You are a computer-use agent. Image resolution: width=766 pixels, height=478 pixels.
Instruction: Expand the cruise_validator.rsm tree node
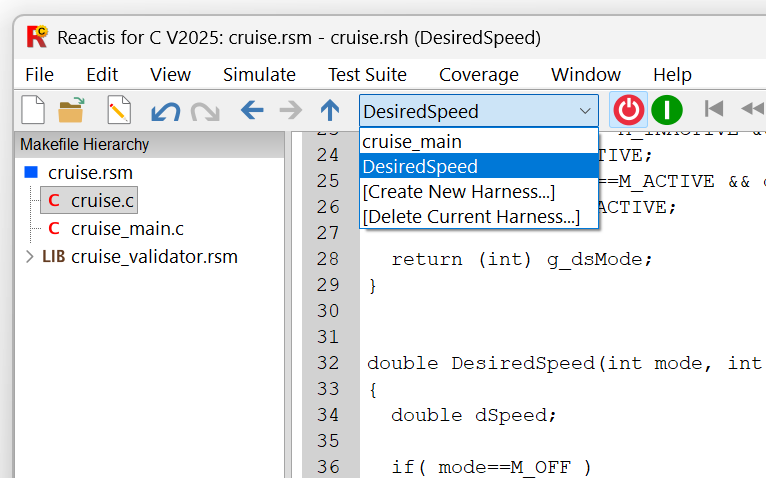(x=29, y=257)
